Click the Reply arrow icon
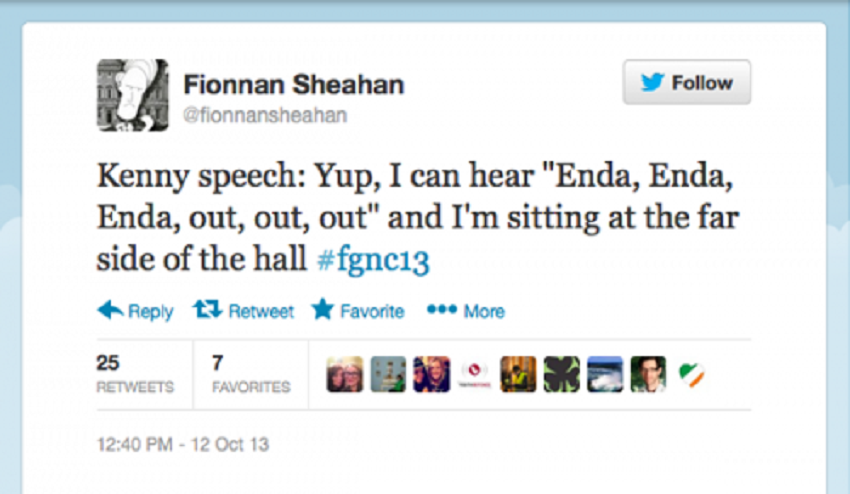850x494 pixels. tap(110, 310)
